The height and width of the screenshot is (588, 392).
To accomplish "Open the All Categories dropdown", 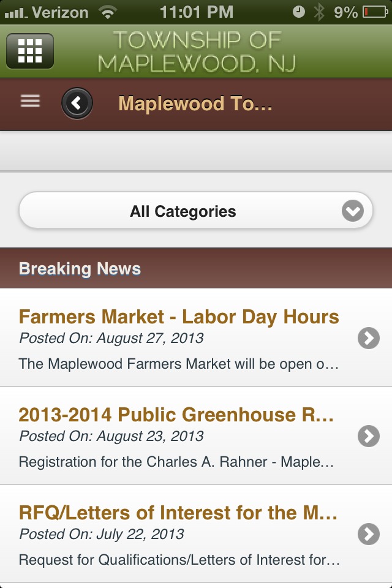I will click(x=196, y=211).
